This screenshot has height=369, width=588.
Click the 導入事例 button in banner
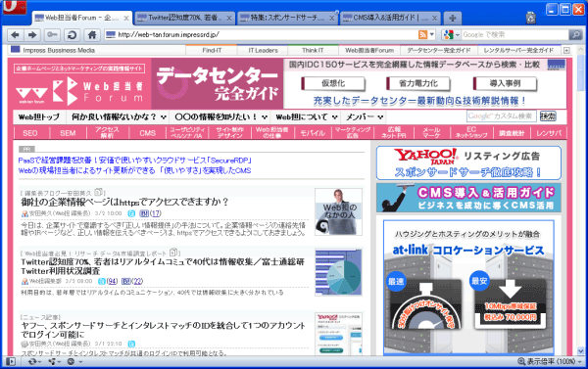click(x=505, y=83)
